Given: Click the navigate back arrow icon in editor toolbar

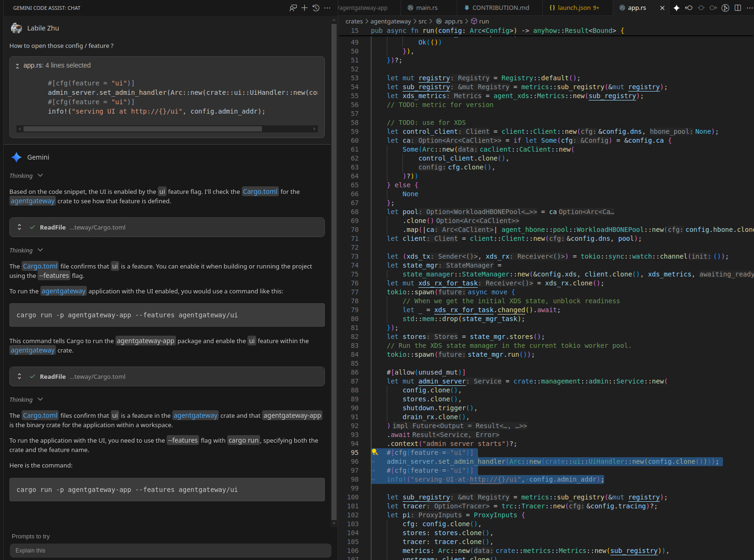Looking at the screenshot, I should pyautogui.click(x=689, y=8).
